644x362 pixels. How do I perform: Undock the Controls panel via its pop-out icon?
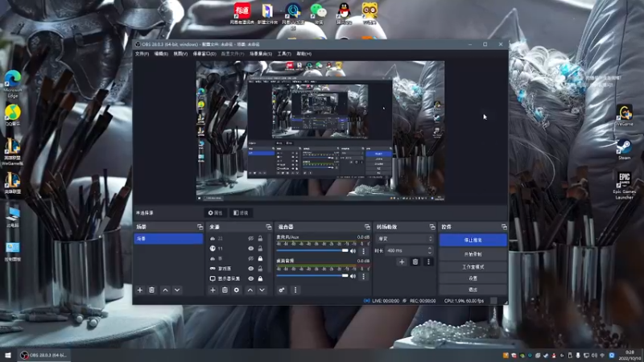(504, 227)
